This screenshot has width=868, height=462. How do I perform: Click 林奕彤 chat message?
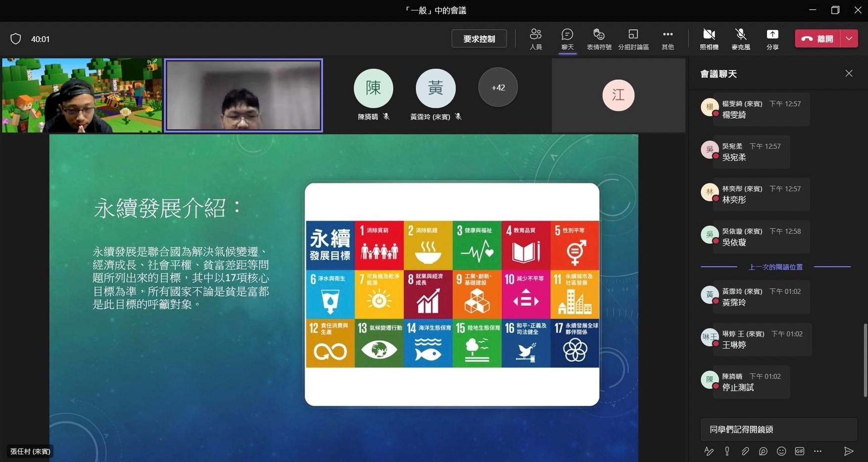pos(761,194)
